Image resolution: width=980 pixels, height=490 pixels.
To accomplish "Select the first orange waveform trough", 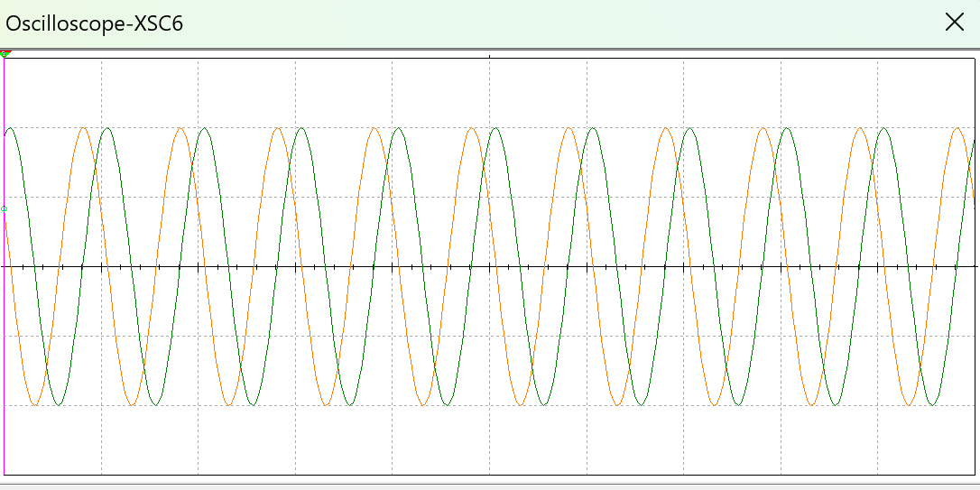I will (35, 404).
